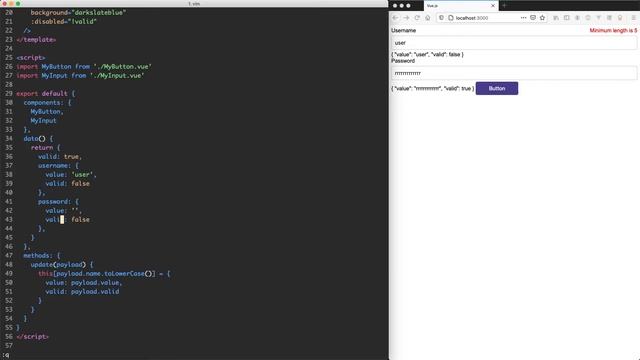Place cursor on 'export default' line 29

(42, 93)
